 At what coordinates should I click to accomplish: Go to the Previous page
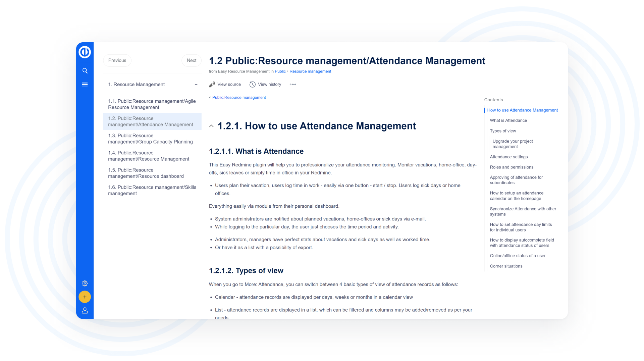point(117,60)
